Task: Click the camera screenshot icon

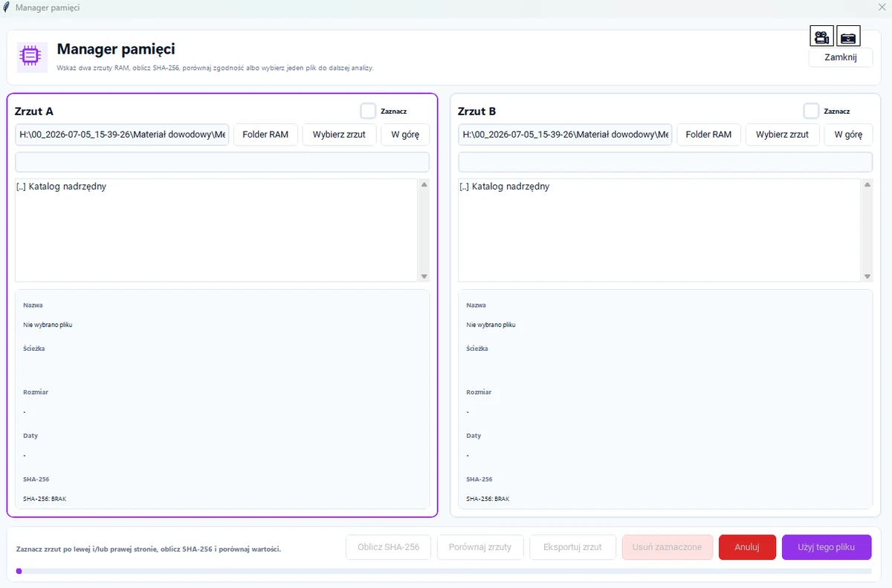Action: [848, 36]
